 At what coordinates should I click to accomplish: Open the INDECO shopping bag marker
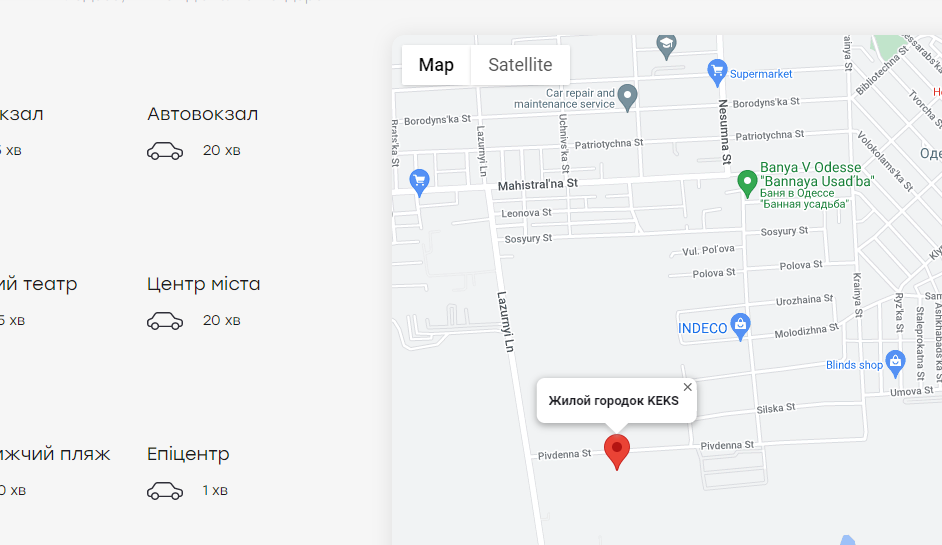740,326
